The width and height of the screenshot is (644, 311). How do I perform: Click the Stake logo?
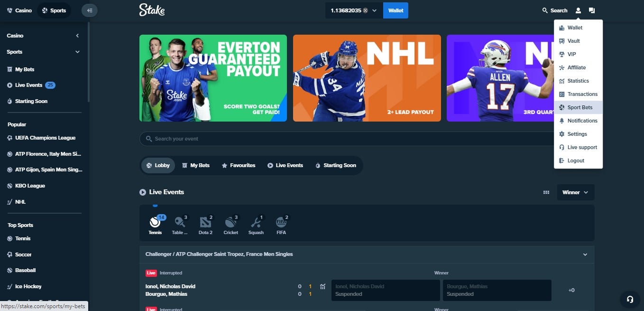(152, 10)
